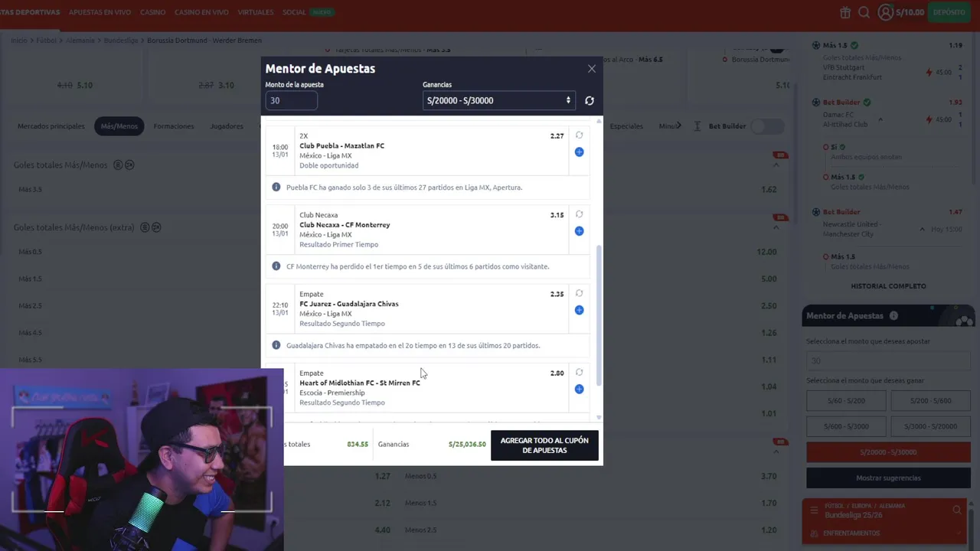Open the gift promotions icon in top bar
This screenshot has width=980, height=551.
pos(845,12)
